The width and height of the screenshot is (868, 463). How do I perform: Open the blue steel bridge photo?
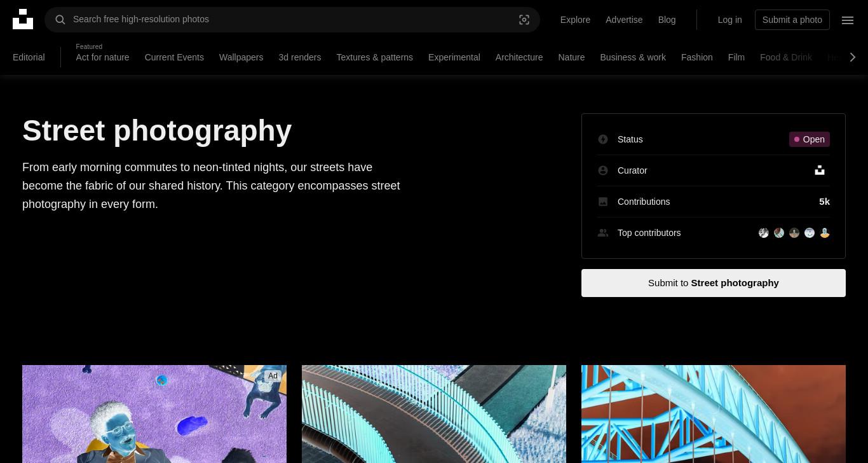[x=714, y=414]
